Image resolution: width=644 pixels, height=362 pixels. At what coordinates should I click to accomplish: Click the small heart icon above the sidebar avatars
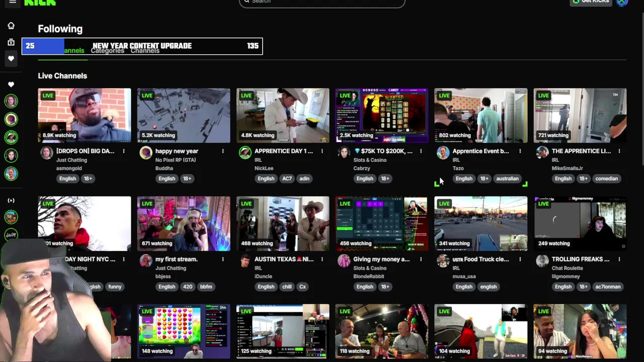click(x=11, y=84)
